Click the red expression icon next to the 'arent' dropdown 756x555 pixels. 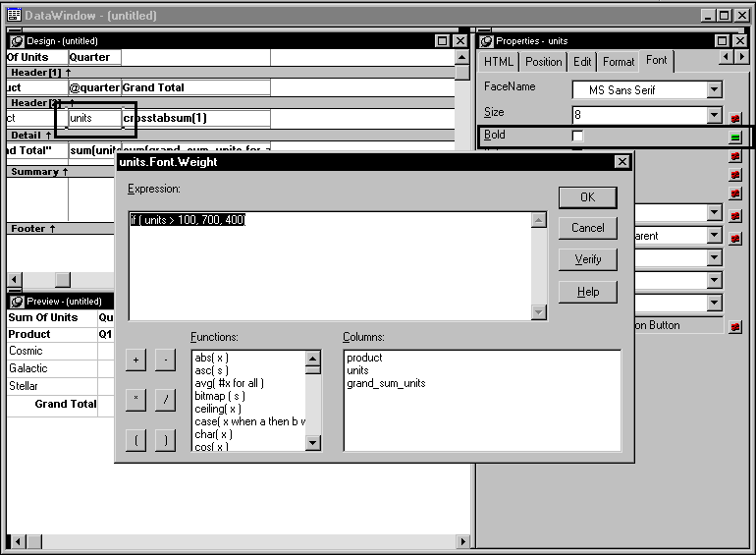[x=735, y=238]
